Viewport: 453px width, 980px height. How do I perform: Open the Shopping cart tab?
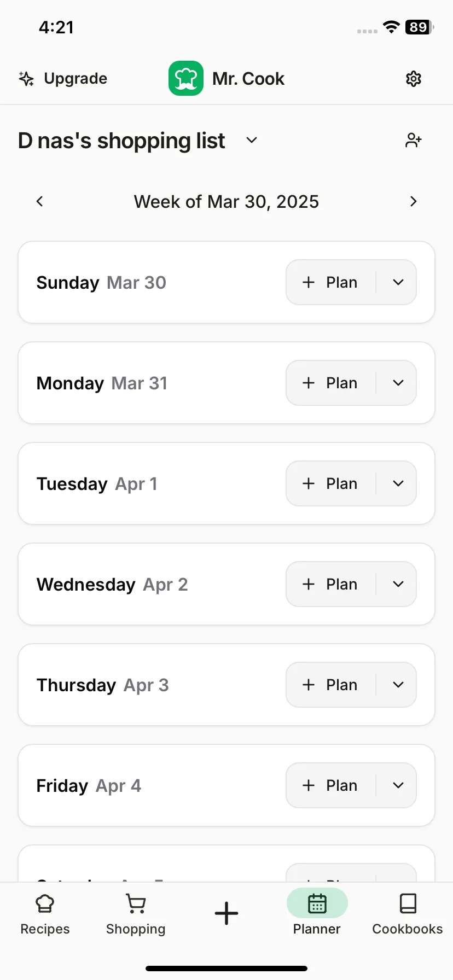tap(136, 914)
